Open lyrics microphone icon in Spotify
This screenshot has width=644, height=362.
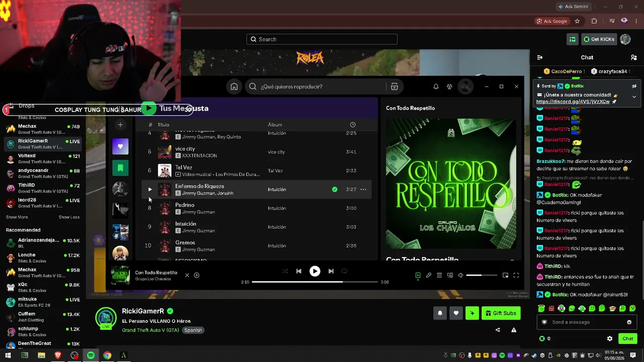point(429,276)
